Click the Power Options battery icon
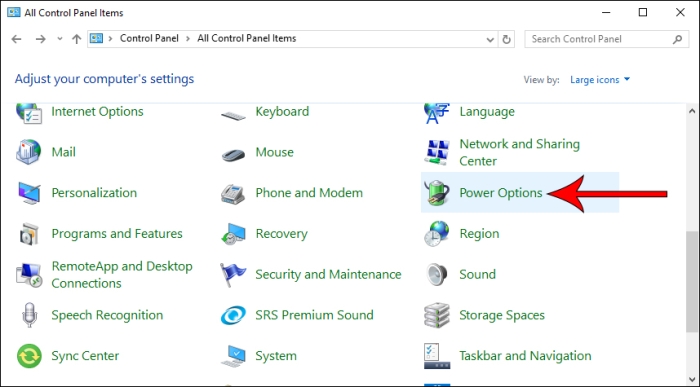The image size is (700, 387). click(437, 193)
